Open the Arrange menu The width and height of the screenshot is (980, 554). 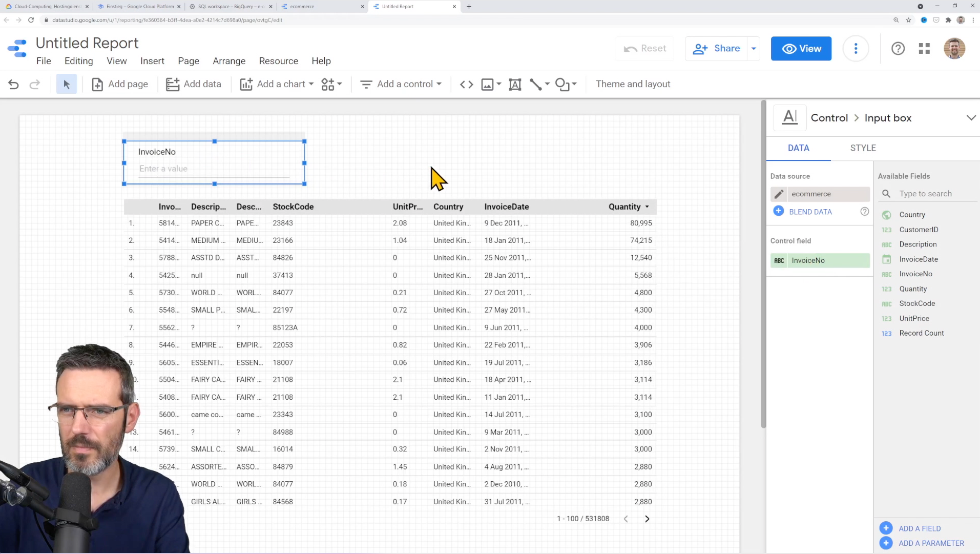(x=229, y=61)
